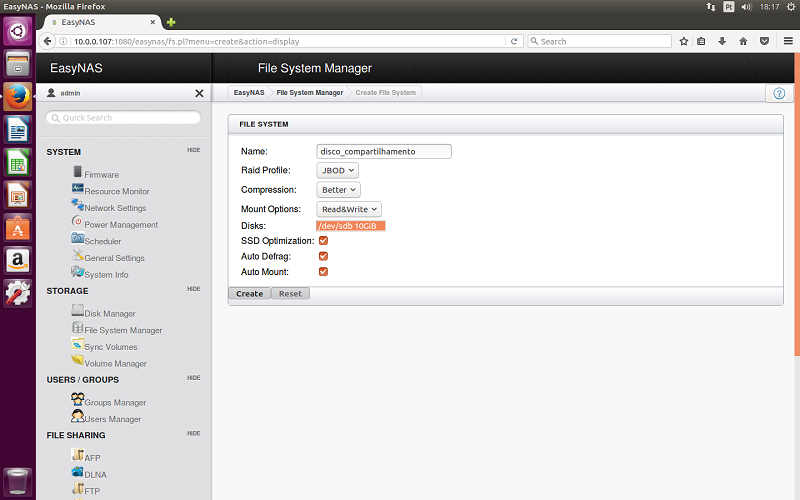Close the admin sidebar with X
800x500 pixels.
199,93
